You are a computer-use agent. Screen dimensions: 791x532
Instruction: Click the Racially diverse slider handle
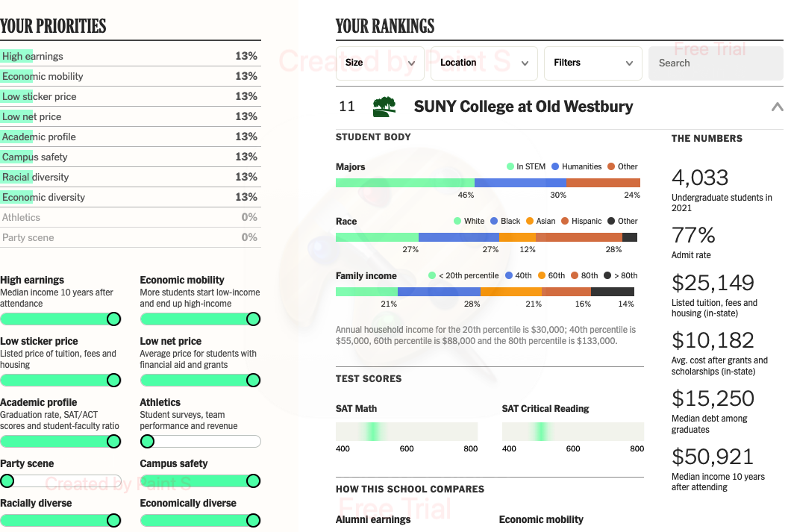(114, 520)
